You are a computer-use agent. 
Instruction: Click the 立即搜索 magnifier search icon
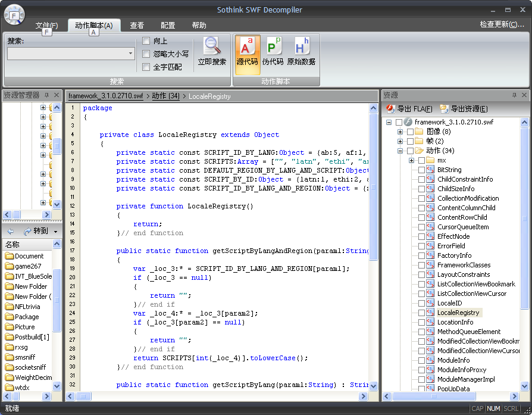pyautogui.click(x=212, y=46)
